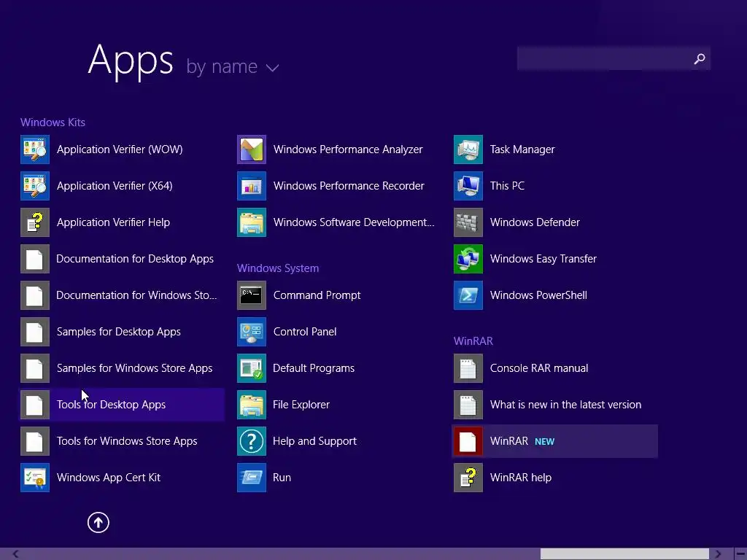Click the 'File Explorer' label text
This screenshot has width=747, height=560.
[301, 405]
